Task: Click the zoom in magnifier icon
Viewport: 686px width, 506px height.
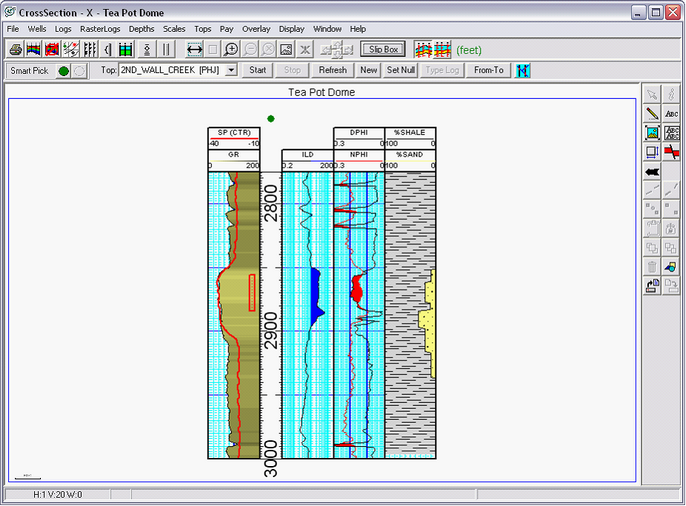Action: click(231, 49)
